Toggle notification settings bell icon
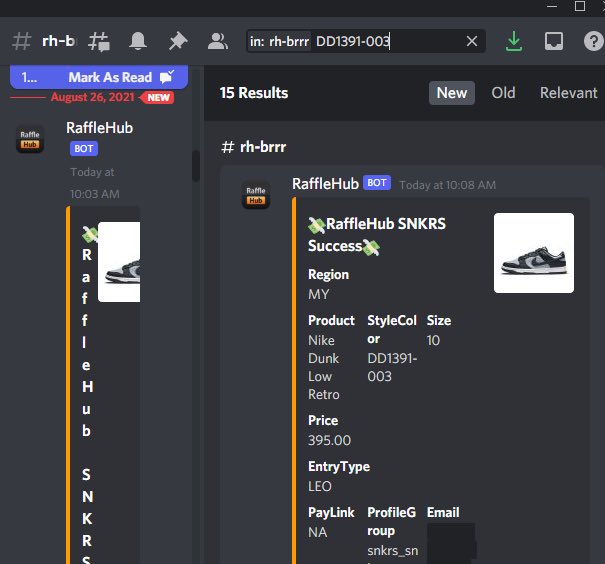The image size is (605, 564). coord(138,41)
